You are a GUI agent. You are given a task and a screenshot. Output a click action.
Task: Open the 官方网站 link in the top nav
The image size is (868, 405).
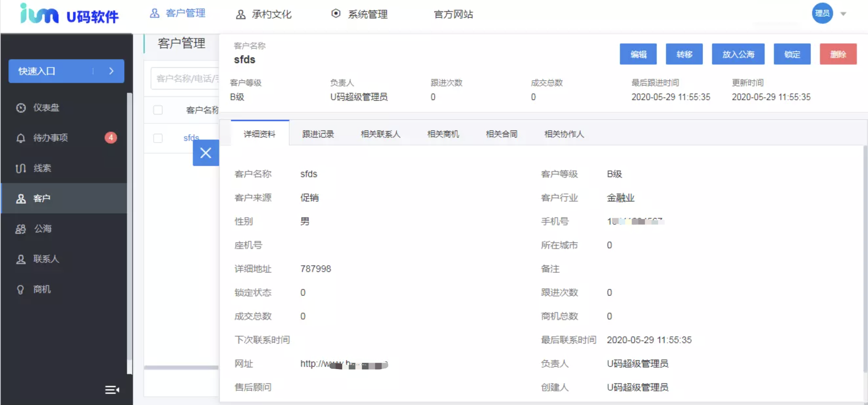[453, 14]
